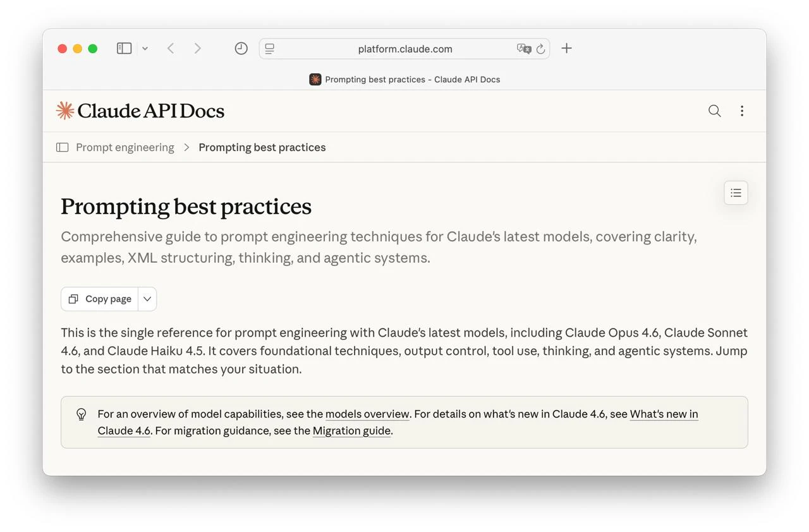
Task: Open the Safari sidebar options chevron
Action: [145, 49]
